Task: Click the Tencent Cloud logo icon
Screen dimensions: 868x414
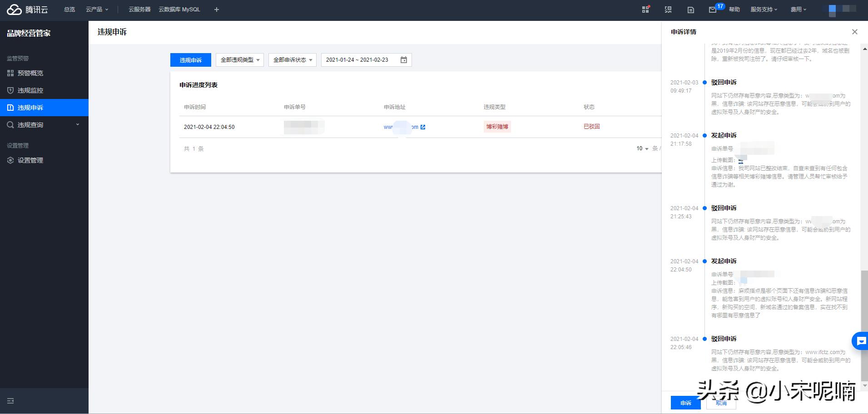Action: point(14,10)
